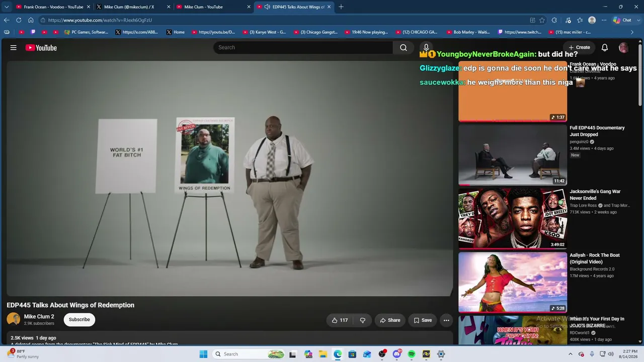Close the Mike Clum - YouTube tab

pos(249,7)
